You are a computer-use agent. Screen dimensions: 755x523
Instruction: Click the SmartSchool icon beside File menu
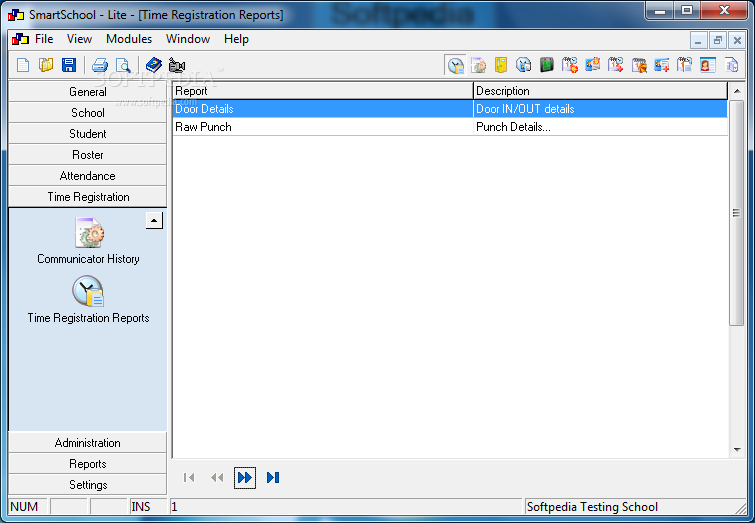tap(20, 39)
